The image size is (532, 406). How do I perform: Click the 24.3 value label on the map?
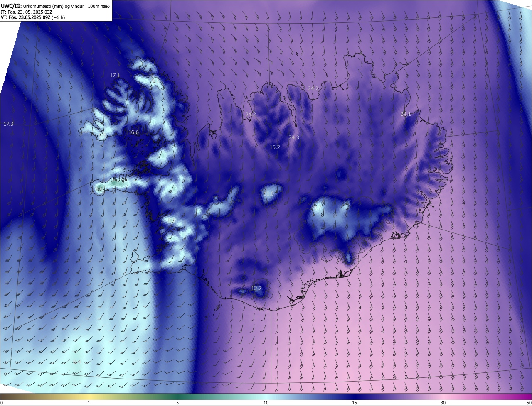point(294,137)
